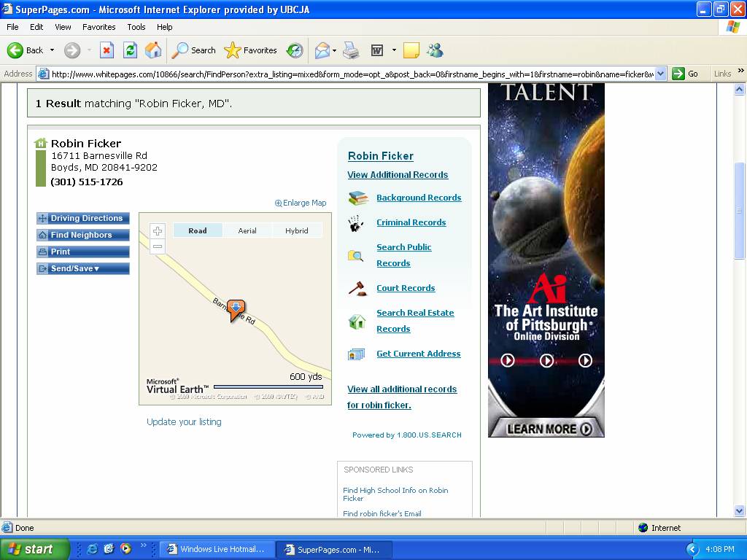Open the Enlarge Map link

(x=301, y=203)
